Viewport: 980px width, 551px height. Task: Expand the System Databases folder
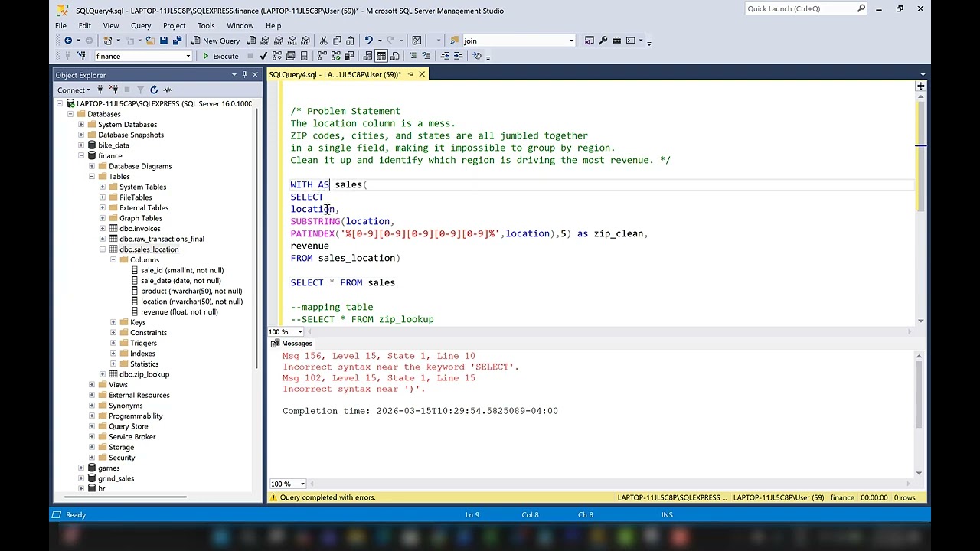click(x=81, y=124)
